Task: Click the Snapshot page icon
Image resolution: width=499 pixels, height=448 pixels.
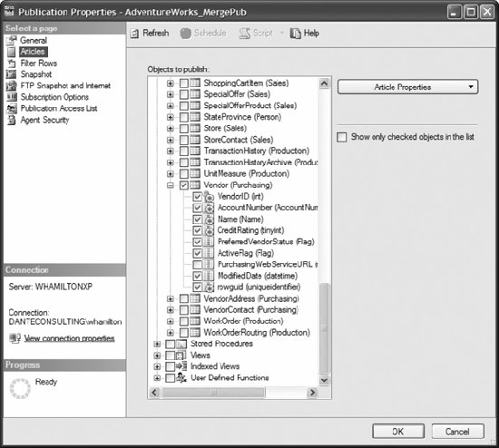Action: pos(12,74)
